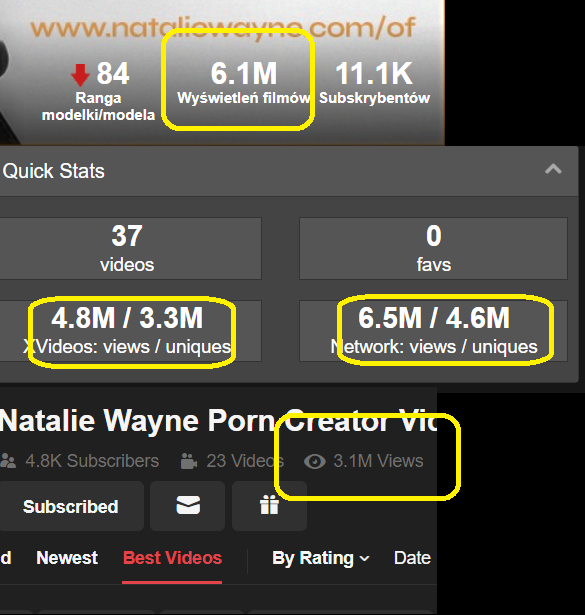Select the Best Videos tab
The image size is (585, 615).
[x=172, y=559]
